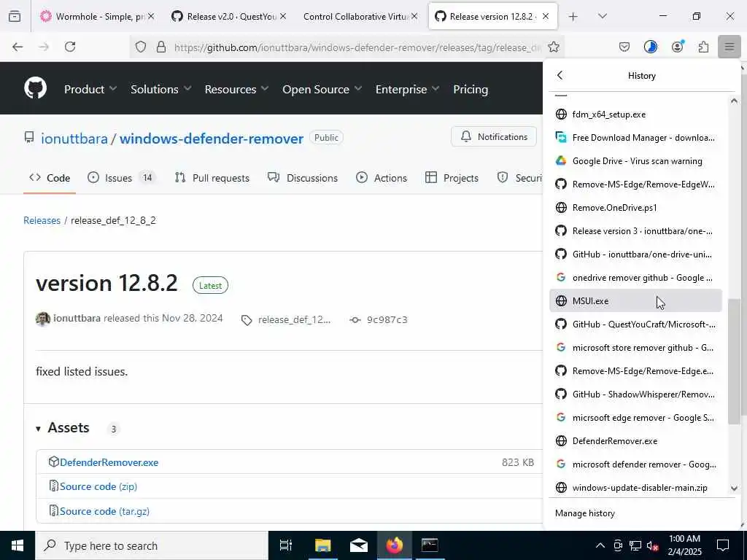The width and height of the screenshot is (747, 560).
Task: Open windows-update-disabler-main.zip history entry
Action: [635, 488]
